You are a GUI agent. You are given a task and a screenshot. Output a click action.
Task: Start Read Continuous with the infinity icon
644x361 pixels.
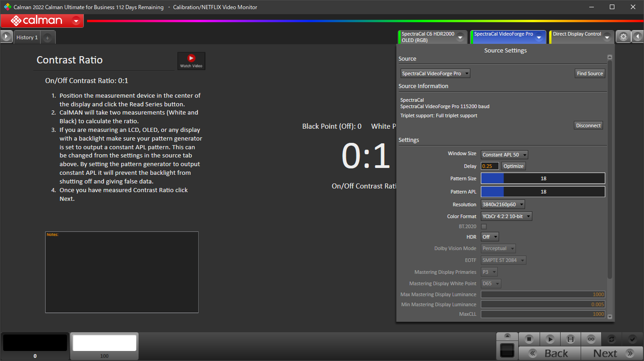591,339
